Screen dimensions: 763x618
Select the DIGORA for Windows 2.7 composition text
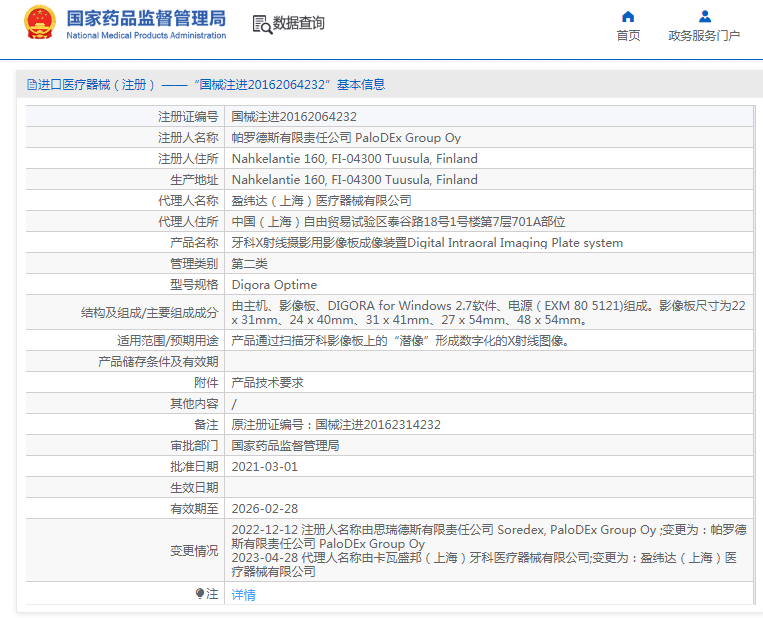click(489, 312)
